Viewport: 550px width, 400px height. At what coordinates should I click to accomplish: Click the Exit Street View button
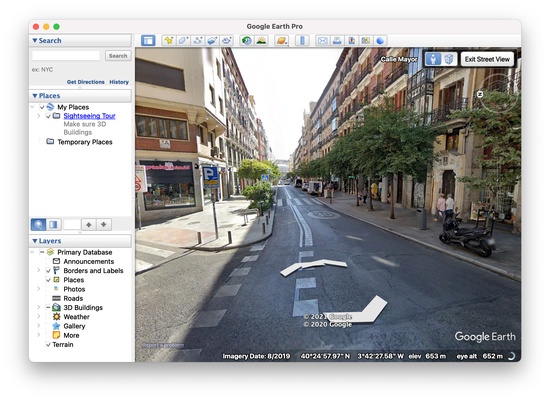coord(487,59)
